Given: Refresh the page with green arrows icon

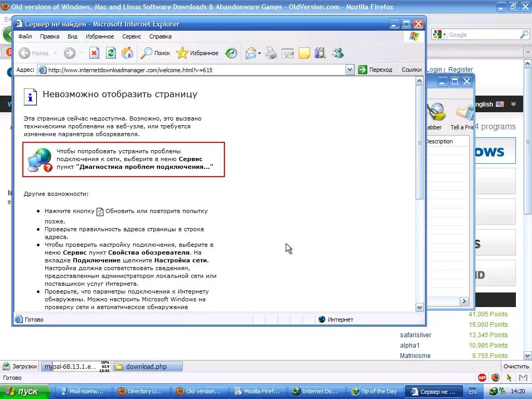Looking at the screenshot, I should click(111, 53).
